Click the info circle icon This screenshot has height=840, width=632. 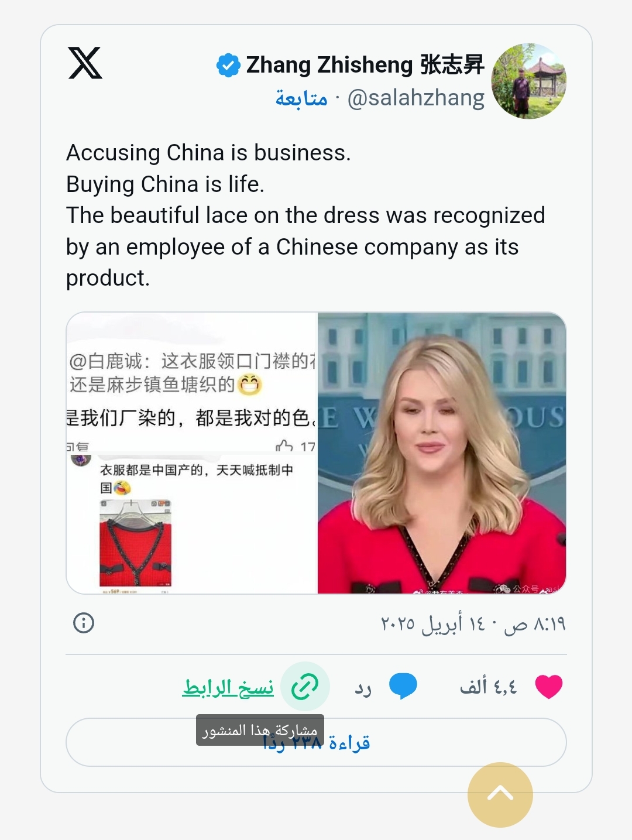pos(84,623)
